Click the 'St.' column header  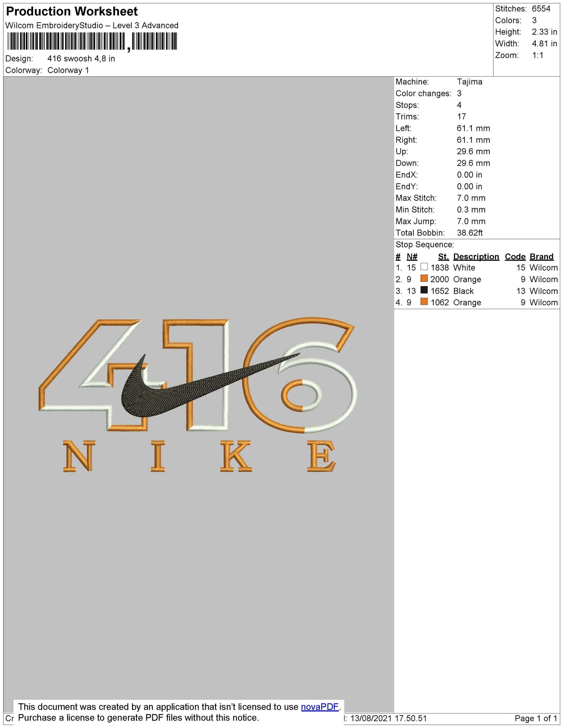coord(443,257)
